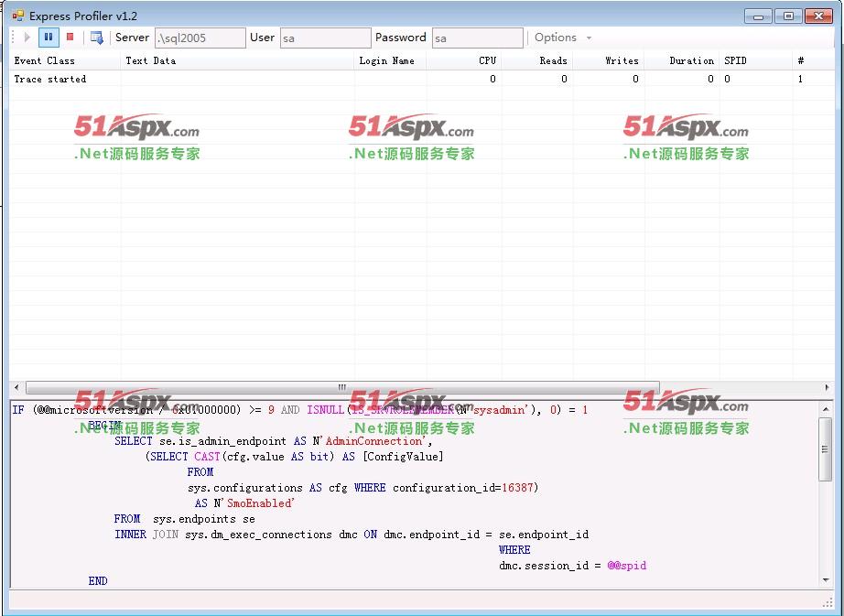This screenshot has width=844, height=616.
Task: Click the SQL pane's vertical scrollbar thumb
Action: pos(825,448)
